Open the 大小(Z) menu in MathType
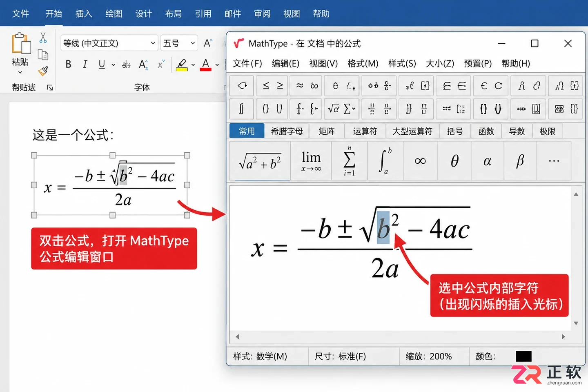 pyautogui.click(x=440, y=63)
